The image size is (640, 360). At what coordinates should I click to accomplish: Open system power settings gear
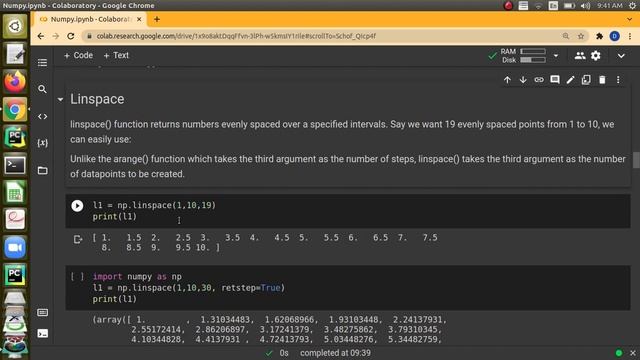point(633,6)
